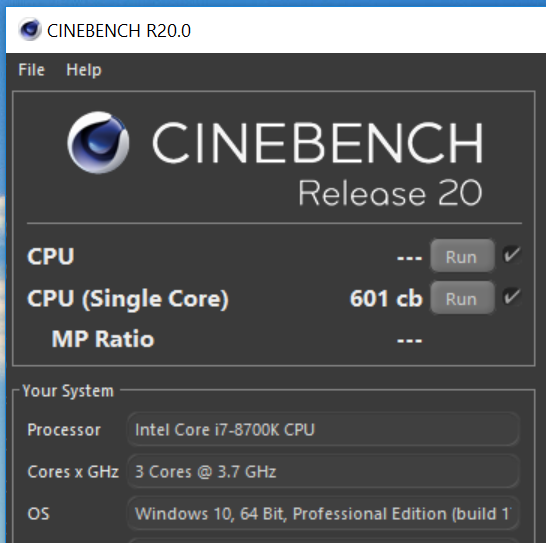Run the CPU multi-core benchmark
This screenshot has width=546, height=543.
tap(462, 256)
